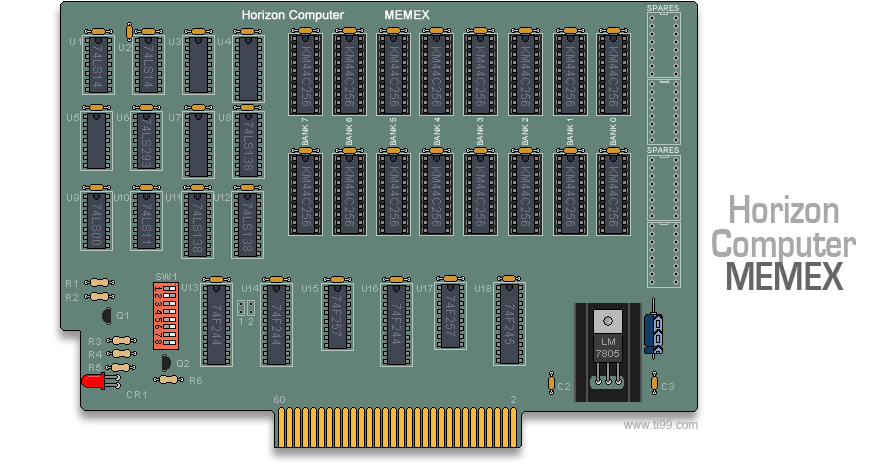Click the "60" edge connector pin label
The image size is (872, 470).
click(279, 399)
